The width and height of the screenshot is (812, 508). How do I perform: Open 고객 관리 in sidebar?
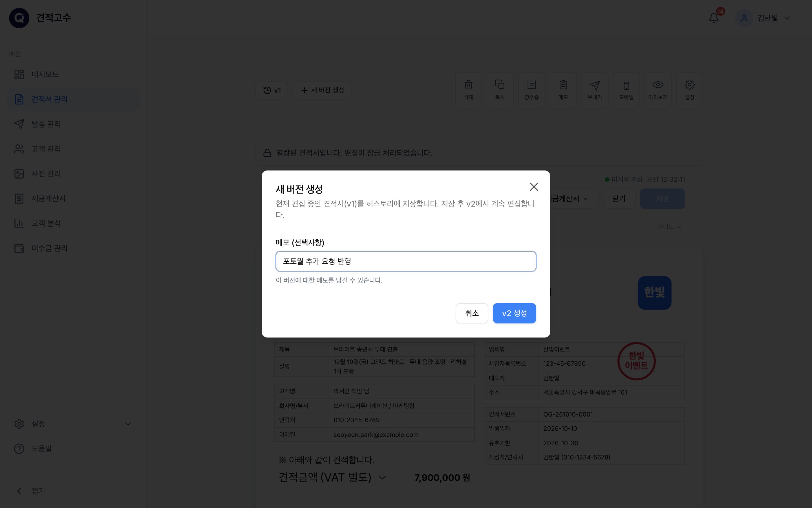click(73, 149)
